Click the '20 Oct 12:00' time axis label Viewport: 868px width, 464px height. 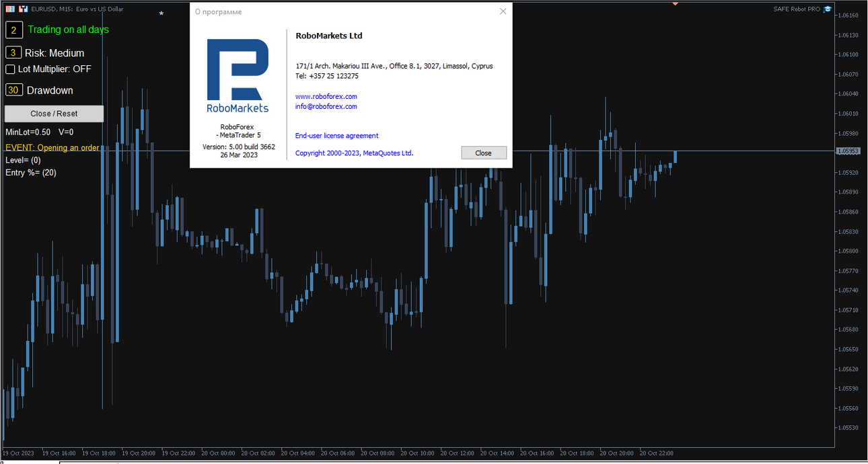click(x=457, y=453)
